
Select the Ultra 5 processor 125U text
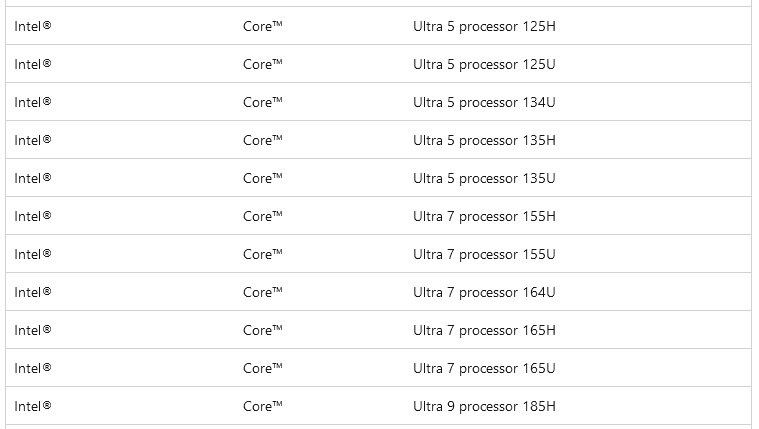coord(484,64)
